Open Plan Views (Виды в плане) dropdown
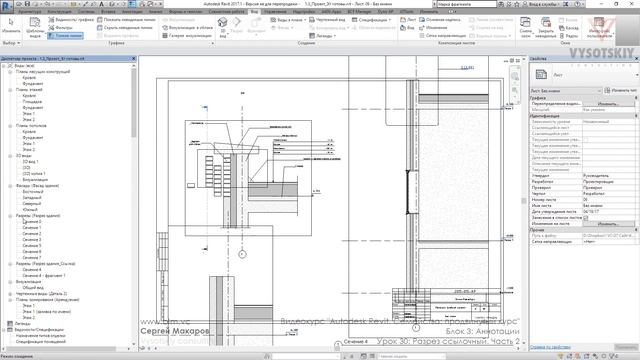Viewport: 640px width, 360px height. tap(289, 20)
